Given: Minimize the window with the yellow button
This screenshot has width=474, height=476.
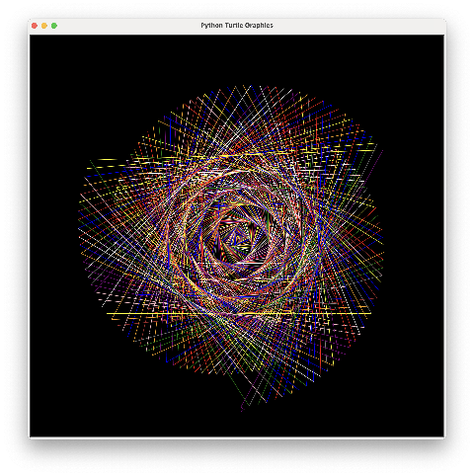Looking at the screenshot, I should (44, 26).
